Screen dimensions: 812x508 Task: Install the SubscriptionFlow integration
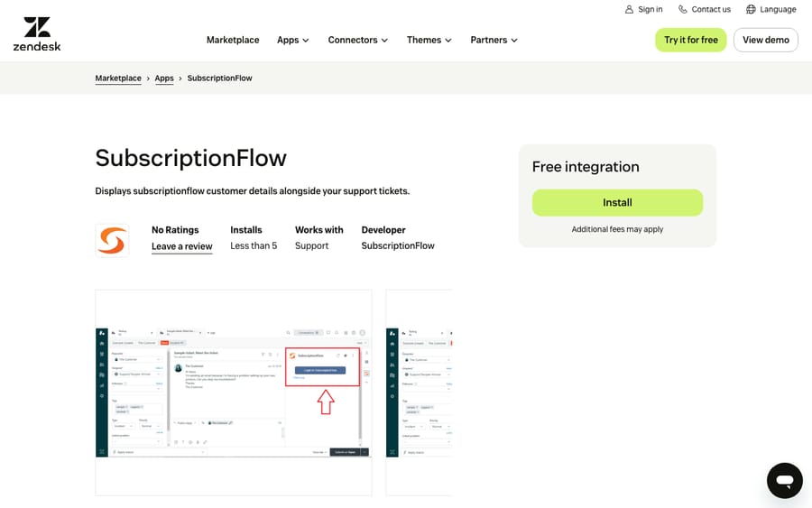(x=617, y=202)
